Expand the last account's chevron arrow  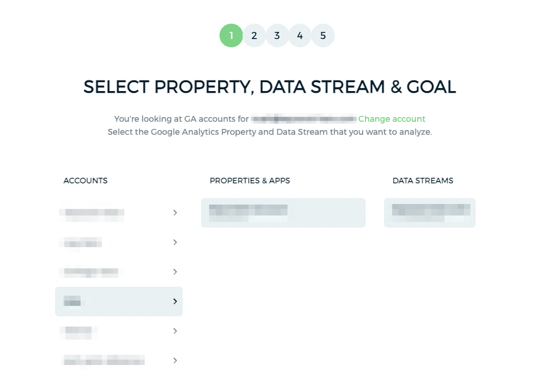tap(175, 361)
